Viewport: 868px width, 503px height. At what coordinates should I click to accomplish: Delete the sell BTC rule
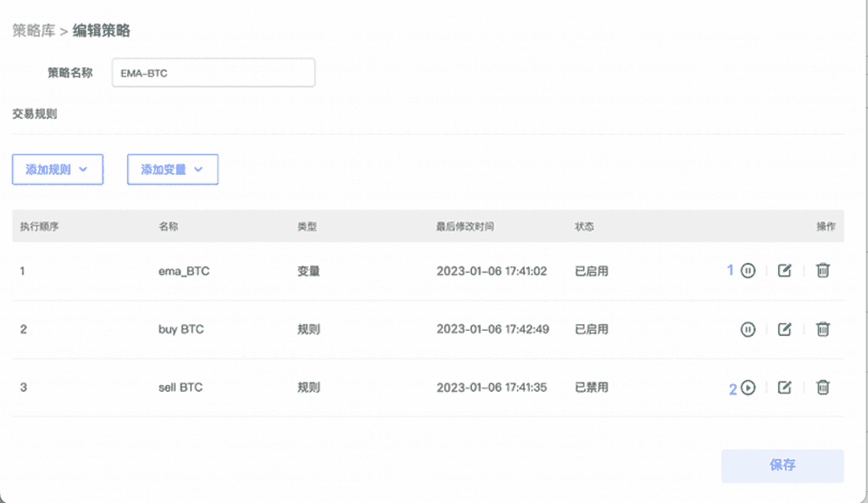coord(822,388)
